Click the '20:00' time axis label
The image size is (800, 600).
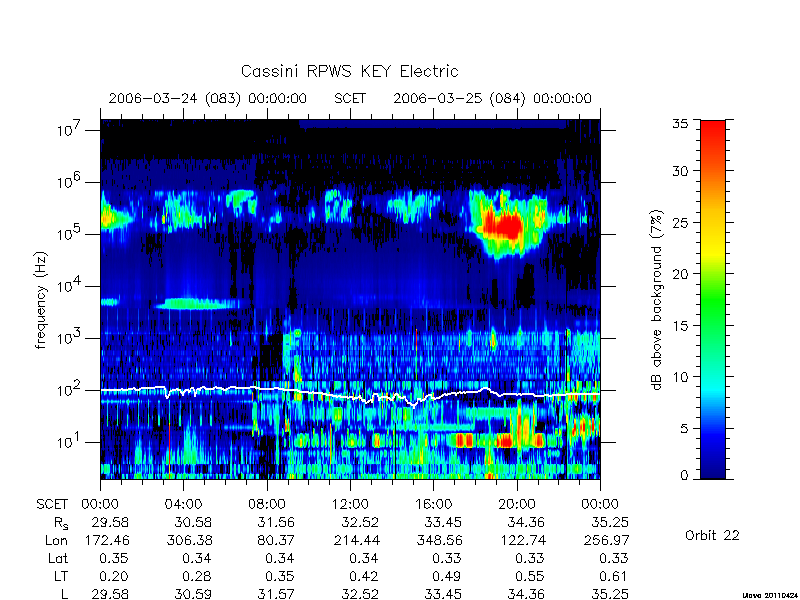coord(517,505)
